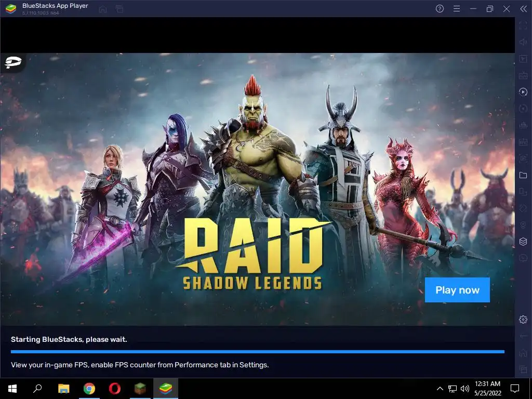The image size is (532, 399).
Task: Click the network tray icon
Action: point(453,389)
